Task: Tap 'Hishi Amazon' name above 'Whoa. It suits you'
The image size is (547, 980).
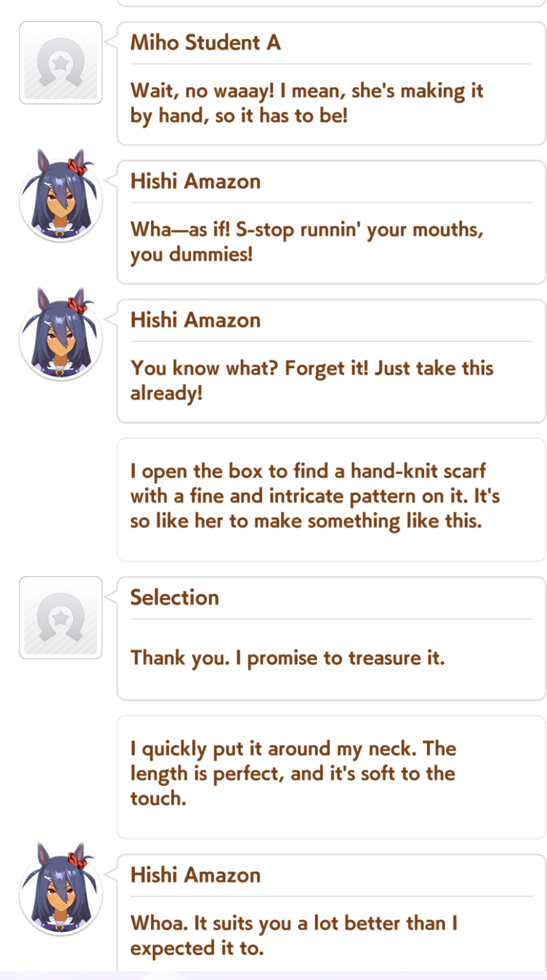Action: 195,875
